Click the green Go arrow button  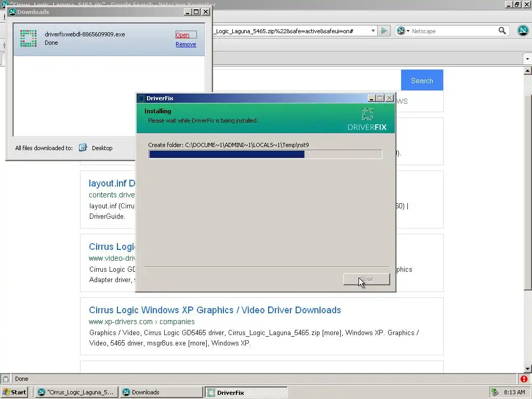click(x=384, y=31)
